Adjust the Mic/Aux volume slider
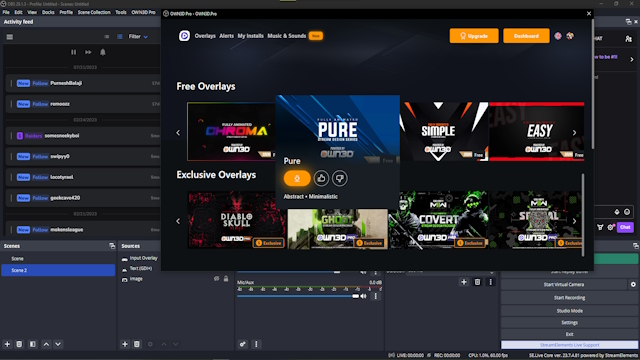Viewport: 640px width, 360px height. tap(298, 296)
